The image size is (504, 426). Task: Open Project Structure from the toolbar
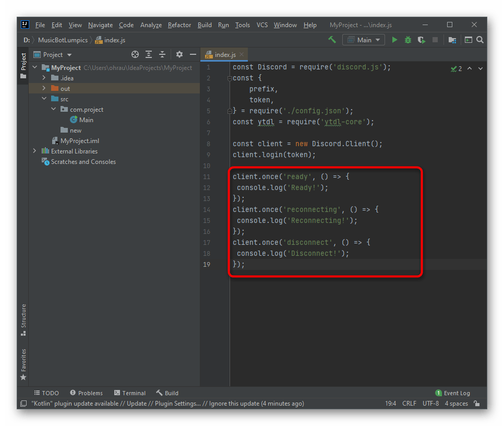pyautogui.click(x=452, y=40)
